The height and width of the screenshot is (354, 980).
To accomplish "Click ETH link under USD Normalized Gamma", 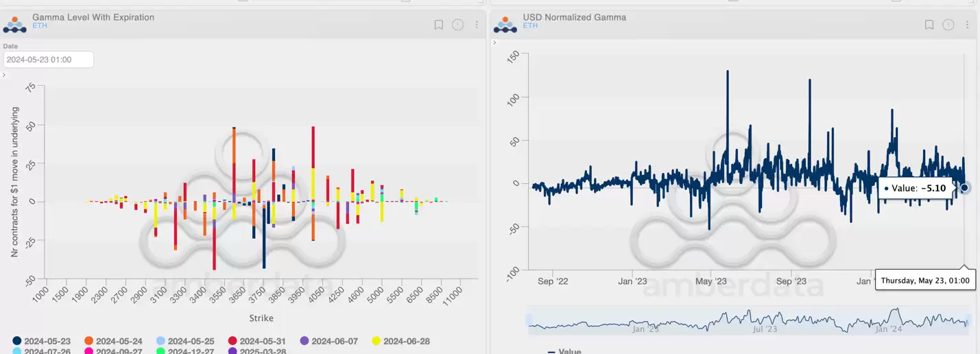I will coord(529,25).
